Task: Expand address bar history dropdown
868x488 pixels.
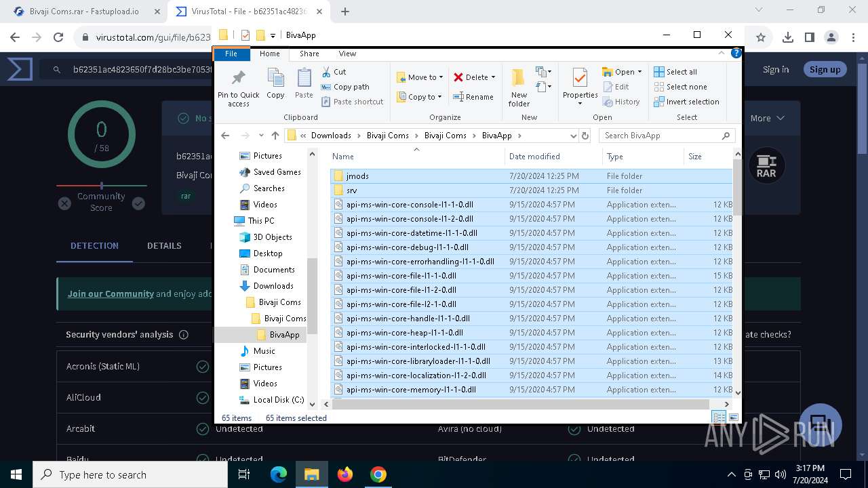Action: pyautogui.click(x=573, y=136)
